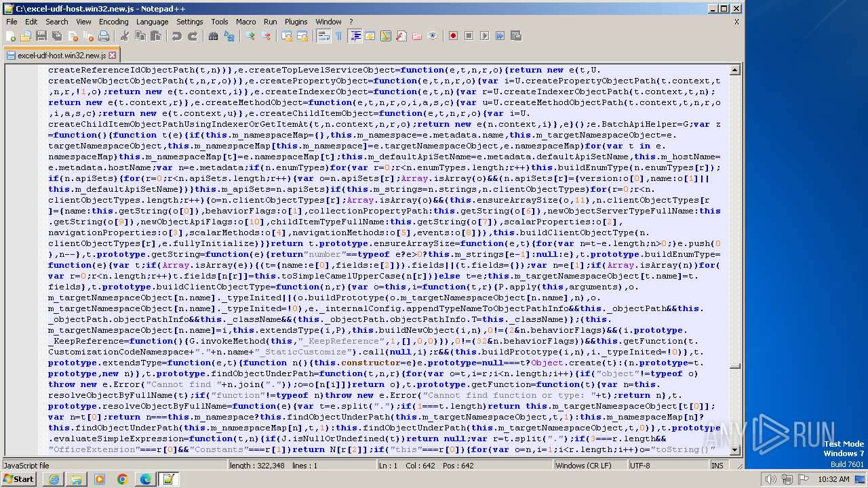
Task: Open the Encoding menu
Action: 113,22
